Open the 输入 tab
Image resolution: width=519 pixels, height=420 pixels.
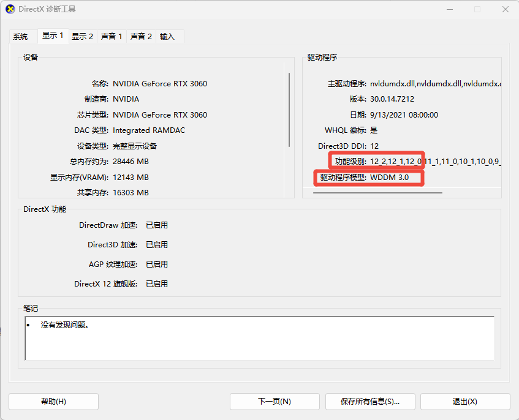166,36
